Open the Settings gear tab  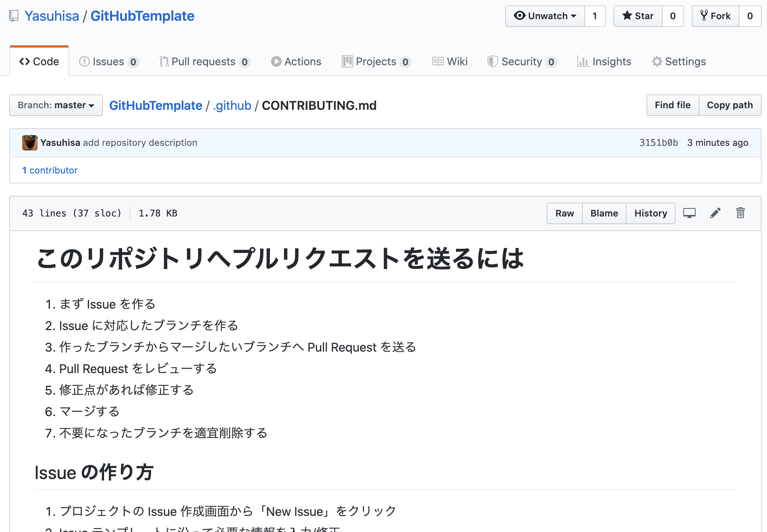[x=679, y=61]
